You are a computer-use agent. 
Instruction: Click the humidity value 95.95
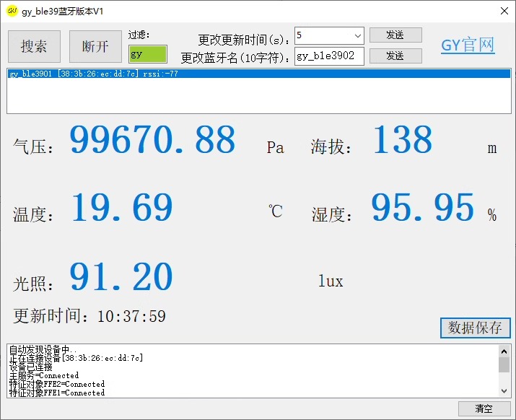click(423, 207)
